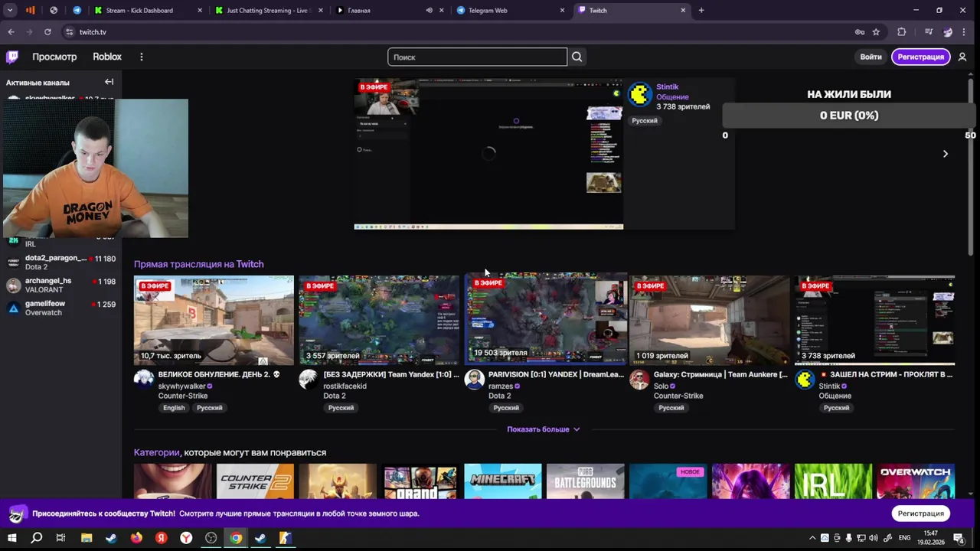The height and width of the screenshot is (551, 980).
Task: Expand Показать больше streams list
Action: 544,429
